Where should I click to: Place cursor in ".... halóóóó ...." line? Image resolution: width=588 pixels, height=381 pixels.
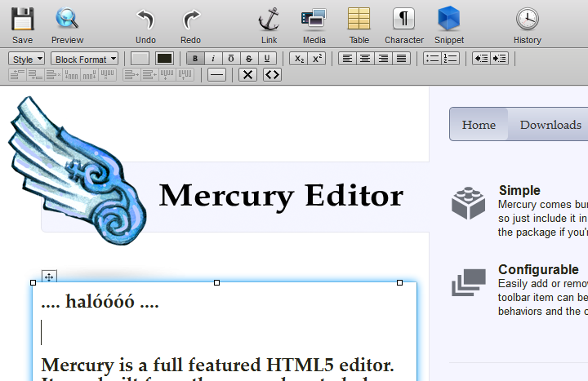pyautogui.click(x=100, y=301)
